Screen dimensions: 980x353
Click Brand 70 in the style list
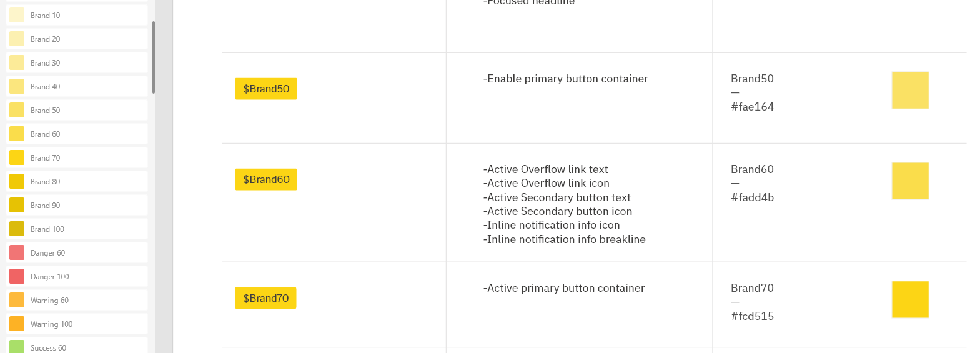tap(76, 158)
